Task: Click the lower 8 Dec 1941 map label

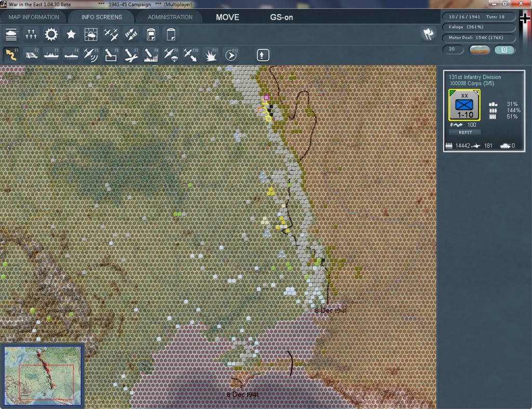Action: pos(243,394)
